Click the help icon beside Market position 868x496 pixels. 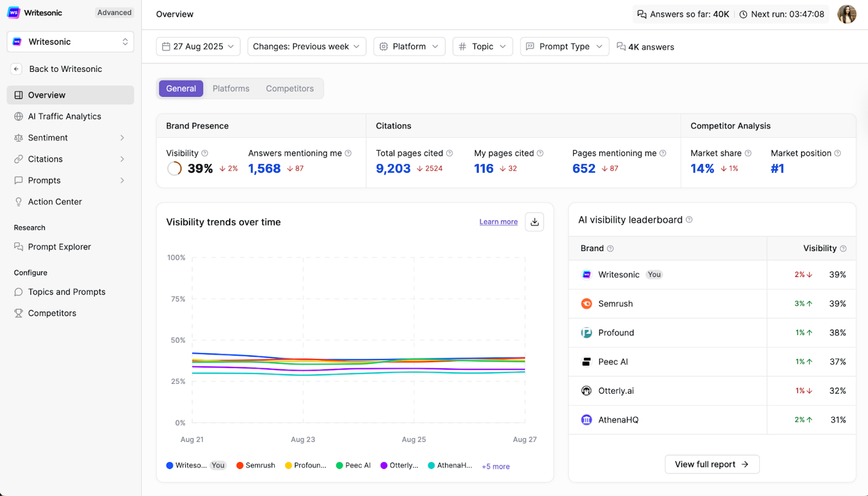tap(838, 153)
